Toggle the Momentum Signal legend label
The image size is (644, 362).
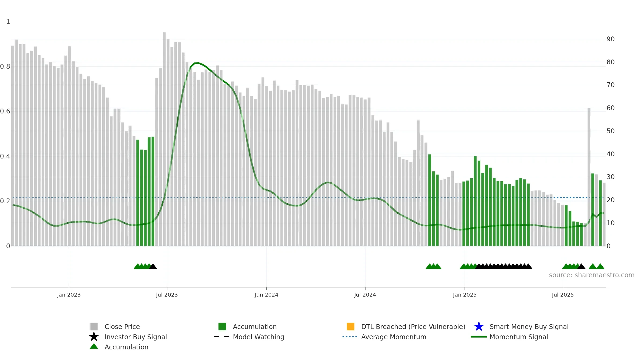point(519,337)
